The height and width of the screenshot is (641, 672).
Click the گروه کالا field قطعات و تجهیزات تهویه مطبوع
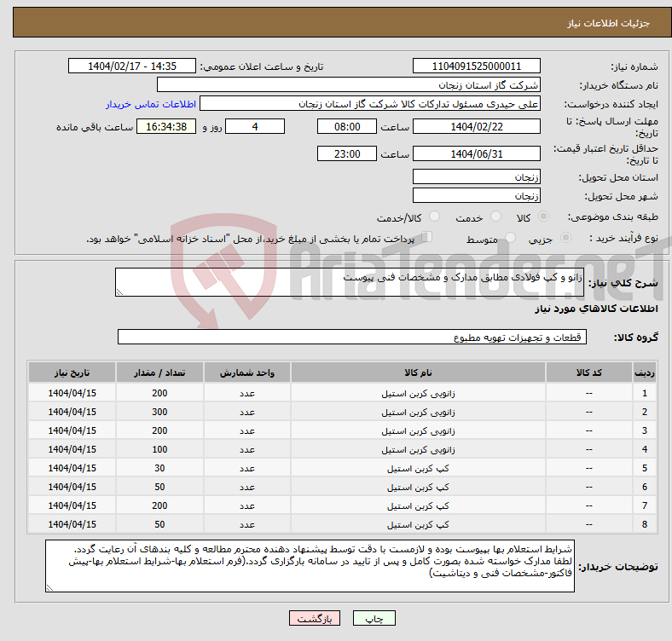pyautogui.click(x=352, y=337)
